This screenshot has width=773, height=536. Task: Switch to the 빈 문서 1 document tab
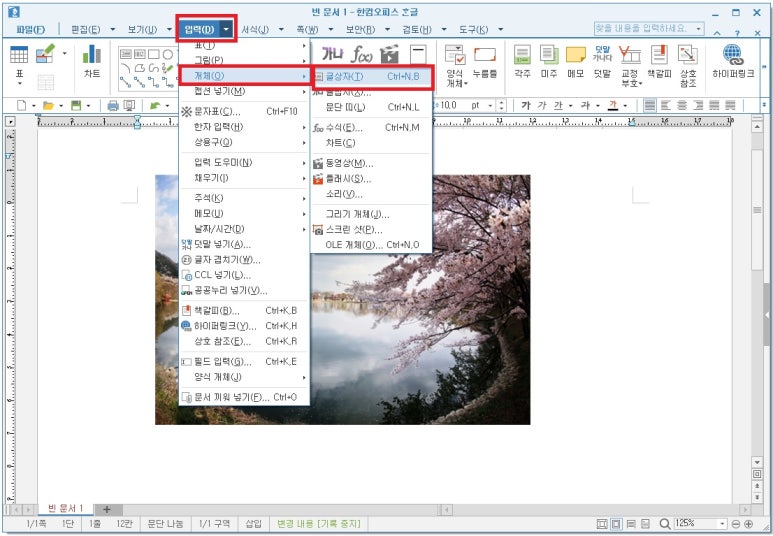pyautogui.click(x=65, y=508)
